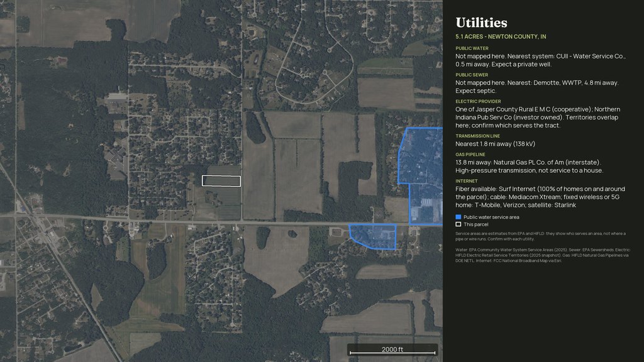This screenshot has width=644, height=362.
Task: Click the small blue water service polygon south of the road
Action: pos(373,236)
